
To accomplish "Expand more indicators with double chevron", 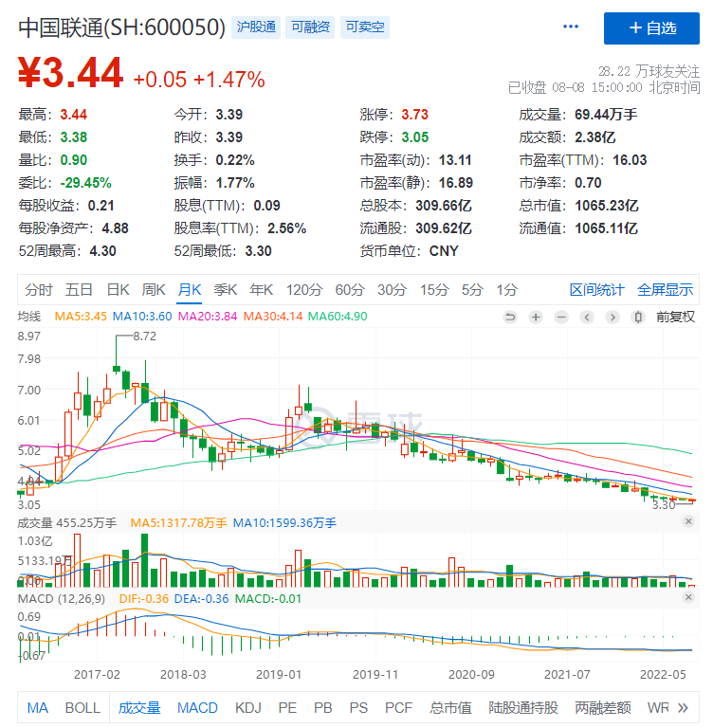I will point(683,707).
